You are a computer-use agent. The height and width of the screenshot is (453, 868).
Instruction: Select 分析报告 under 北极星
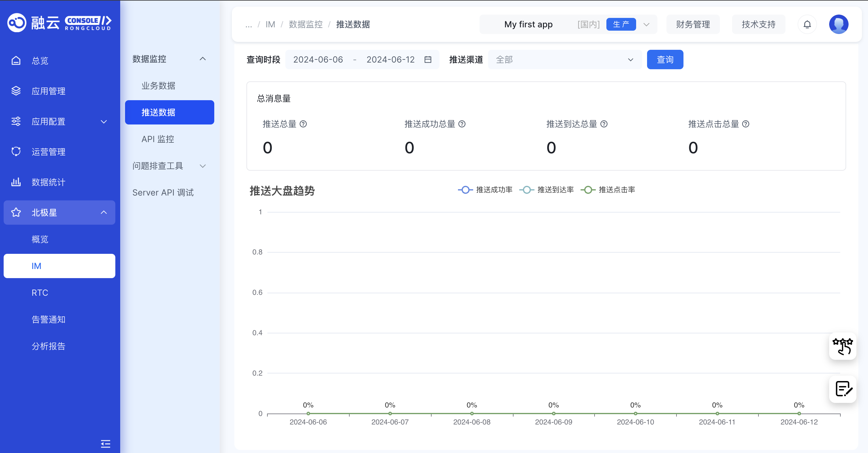coord(59,346)
